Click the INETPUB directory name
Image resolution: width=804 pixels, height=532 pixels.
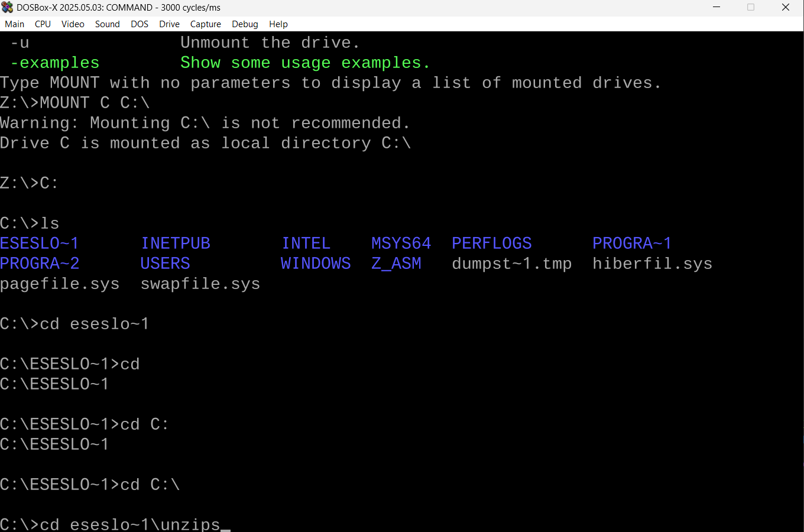click(176, 244)
